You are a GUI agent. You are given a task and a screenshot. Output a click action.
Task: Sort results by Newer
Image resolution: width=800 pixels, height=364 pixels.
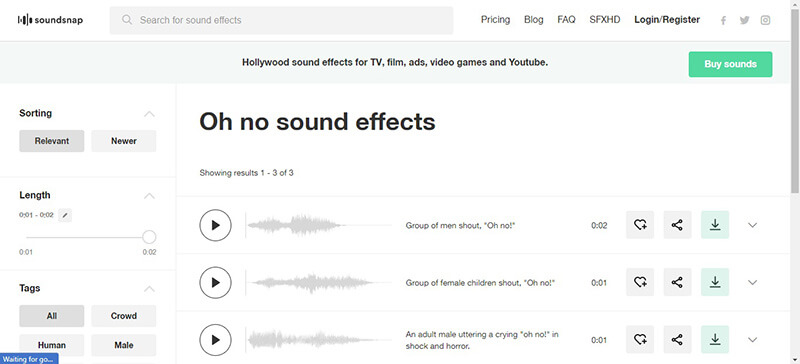(x=123, y=141)
